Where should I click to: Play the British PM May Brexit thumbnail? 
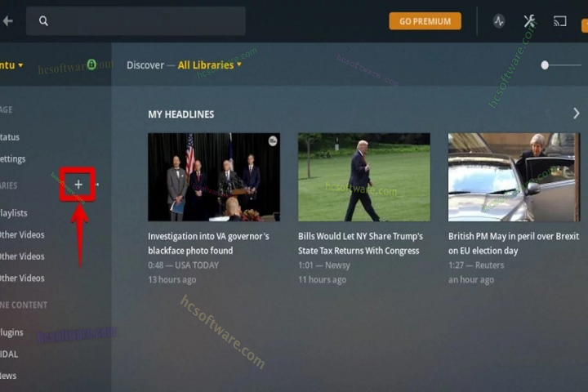[514, 177]
